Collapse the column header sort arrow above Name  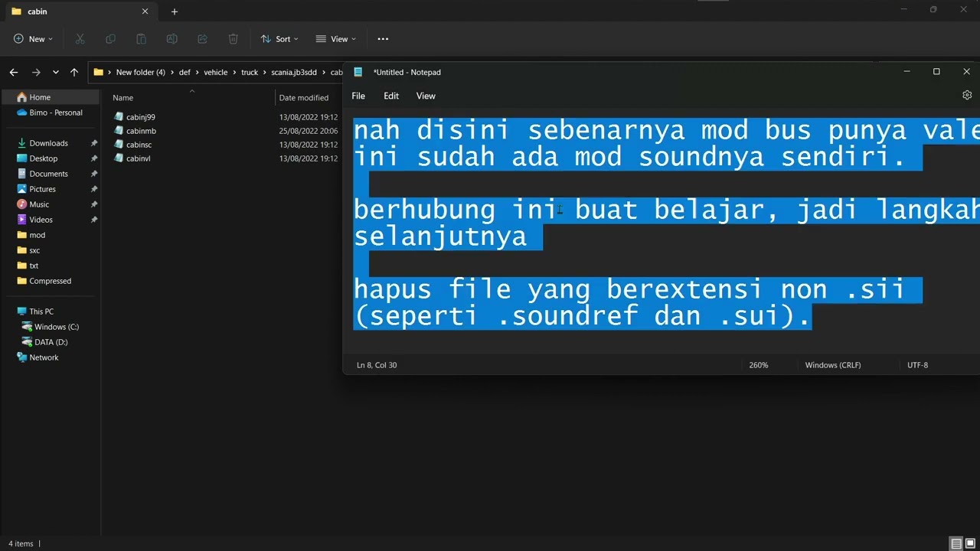point(192,91)
